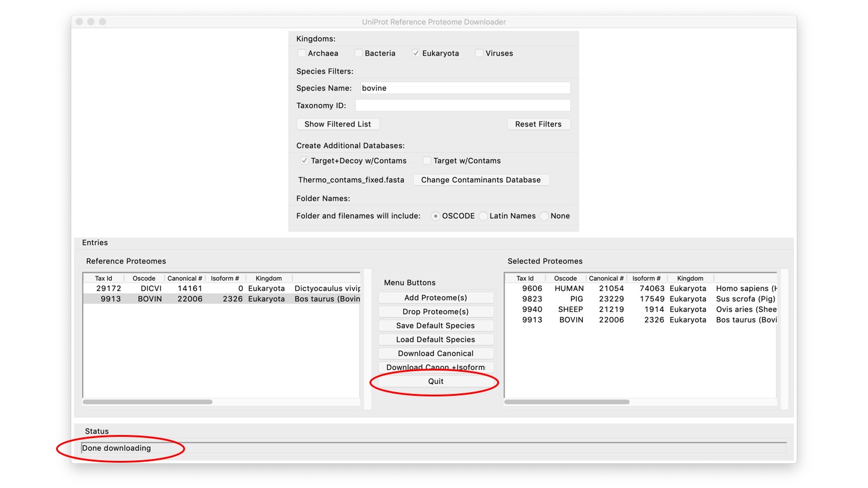
Task: Click Drop Proteome(s) button
Action: click(436, 311)
